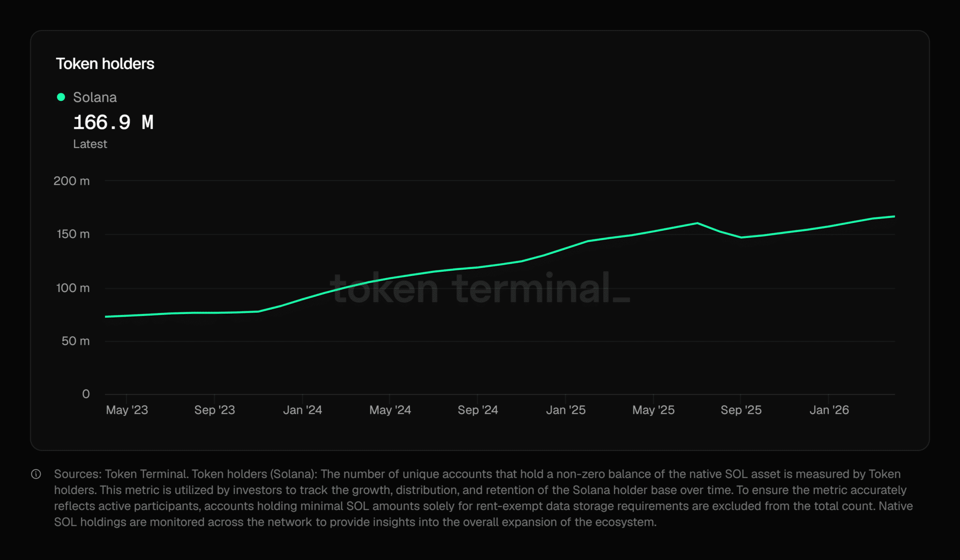Select the Jan '24 x-axis label
This screenshot has height=560, width=960.
[302, 410]
